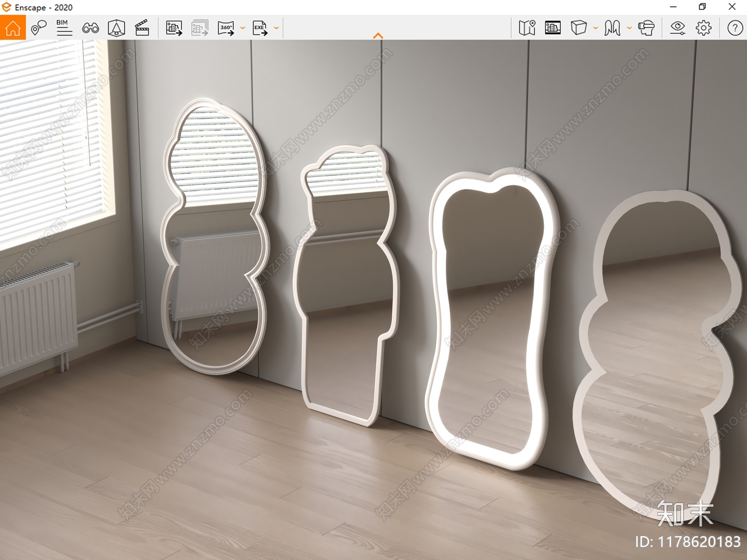Viewport: 747px width, 560px height.
Task: Click the greyed-out batch rendering icon
Action: (x=200, y=28)
